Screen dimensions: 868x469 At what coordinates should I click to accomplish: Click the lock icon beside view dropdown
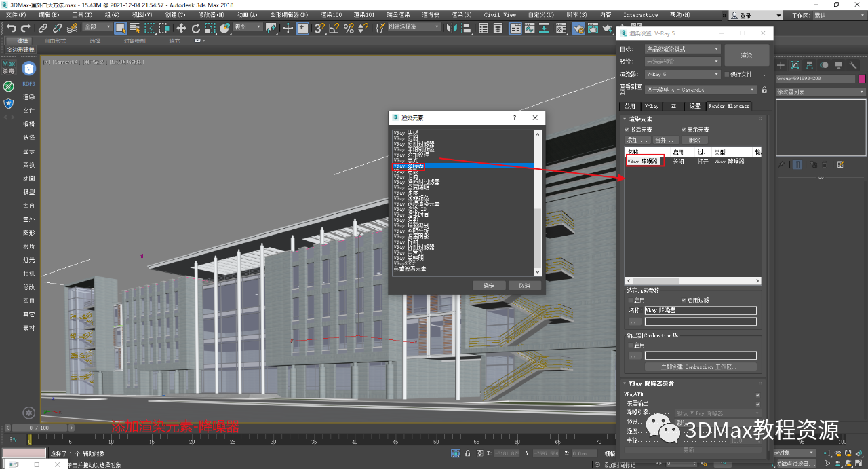764,90
